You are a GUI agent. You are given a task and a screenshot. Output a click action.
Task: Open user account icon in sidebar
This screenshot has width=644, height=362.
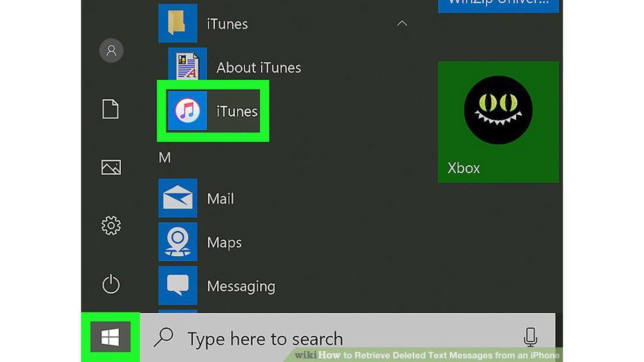(x=111, y=50)
